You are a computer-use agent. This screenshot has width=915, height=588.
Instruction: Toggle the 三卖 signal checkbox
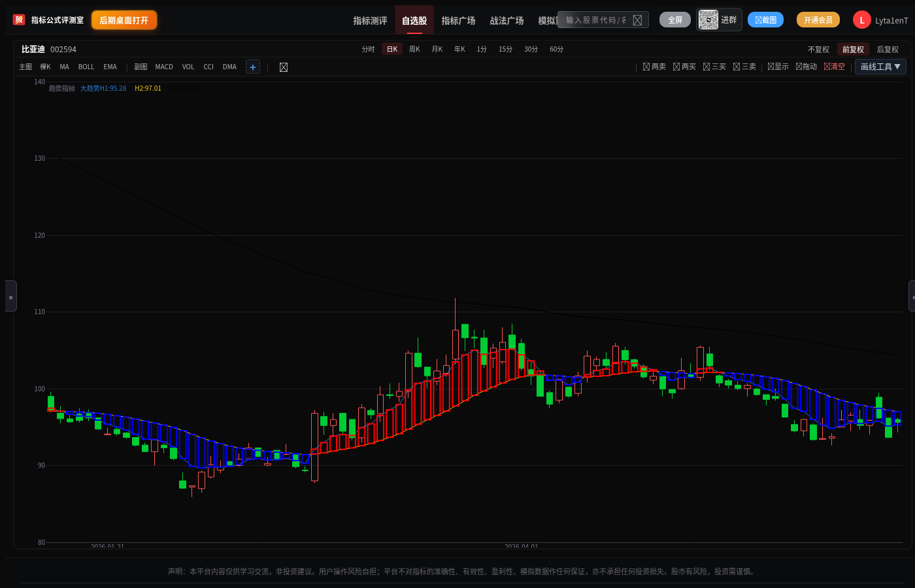[x=744, y=67]
